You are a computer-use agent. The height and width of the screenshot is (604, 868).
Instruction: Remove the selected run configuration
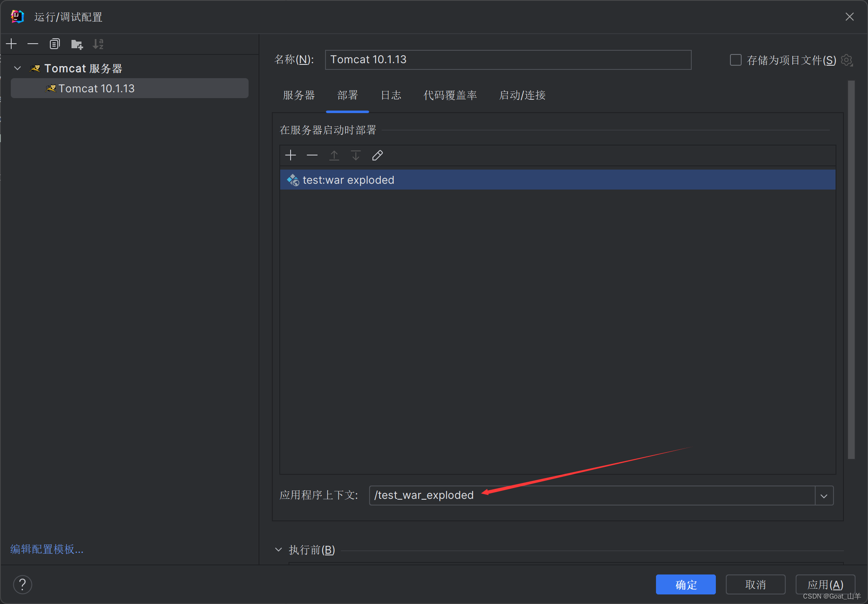click(x=33, y=44)
